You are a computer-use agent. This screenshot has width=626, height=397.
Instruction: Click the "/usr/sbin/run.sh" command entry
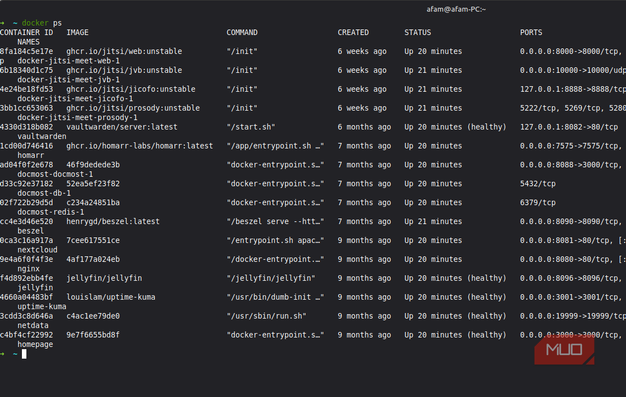[x=266, y=316]
